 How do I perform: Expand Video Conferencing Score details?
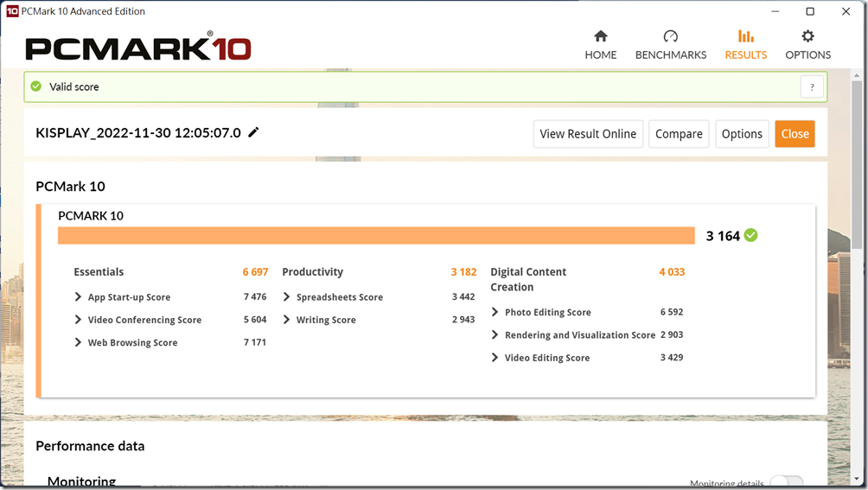pyautogui.click(x=78, y=320)
